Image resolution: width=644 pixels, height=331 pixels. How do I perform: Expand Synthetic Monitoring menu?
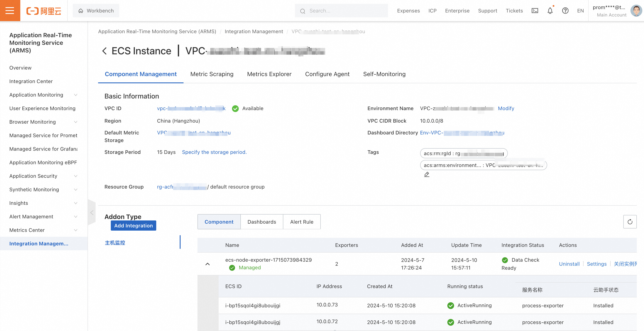75,190
